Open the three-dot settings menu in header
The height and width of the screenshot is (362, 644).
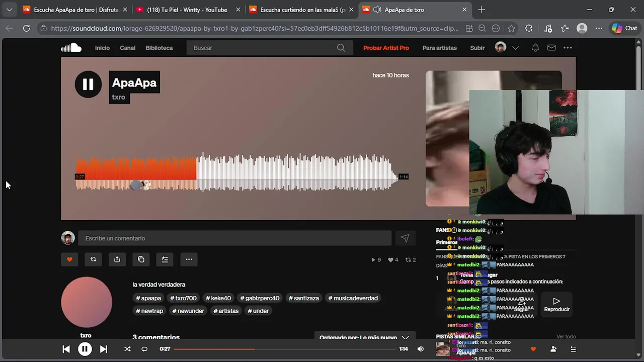click(568, 48)
